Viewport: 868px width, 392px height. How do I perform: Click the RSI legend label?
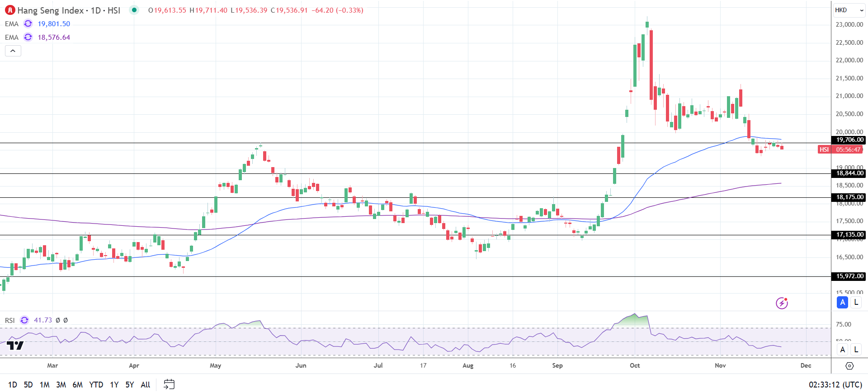pyautogui.click(x=10, y=320)
